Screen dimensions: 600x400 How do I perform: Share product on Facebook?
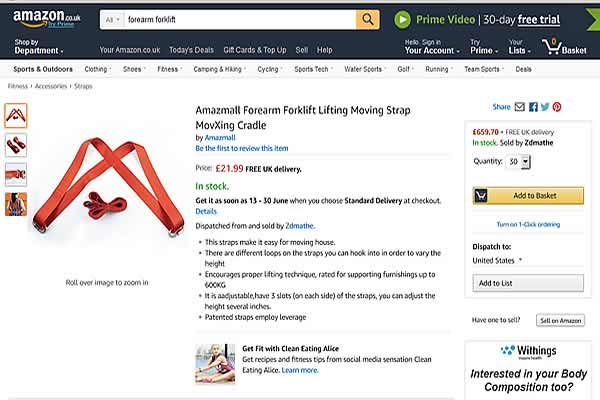(x=533, y=107)
